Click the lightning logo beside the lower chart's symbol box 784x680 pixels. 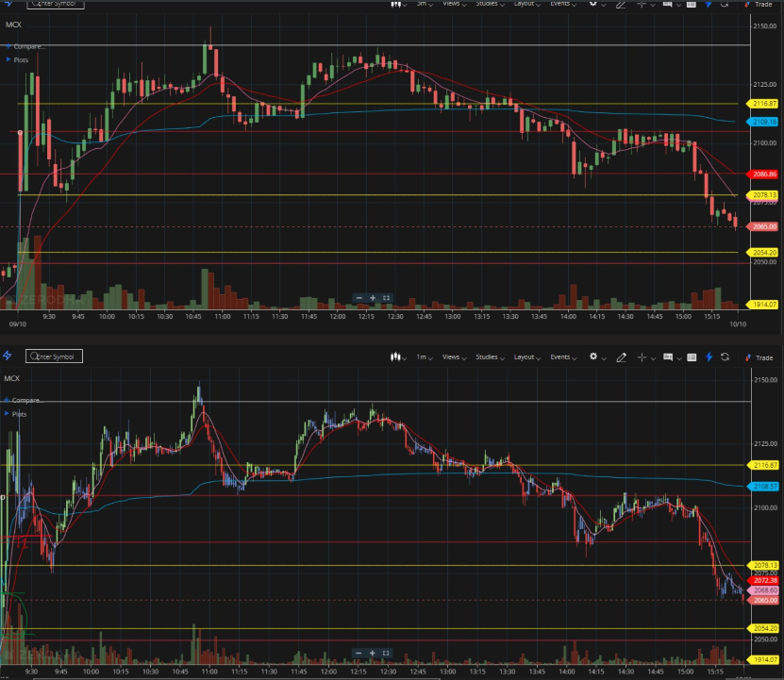[7, 356]
